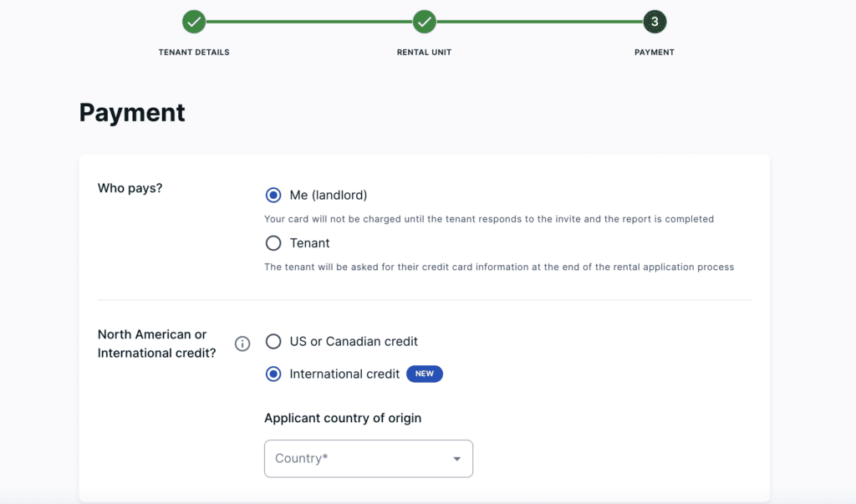
Task: Click the 'North American or International credit?' label
Action: (x=156, y=344)
